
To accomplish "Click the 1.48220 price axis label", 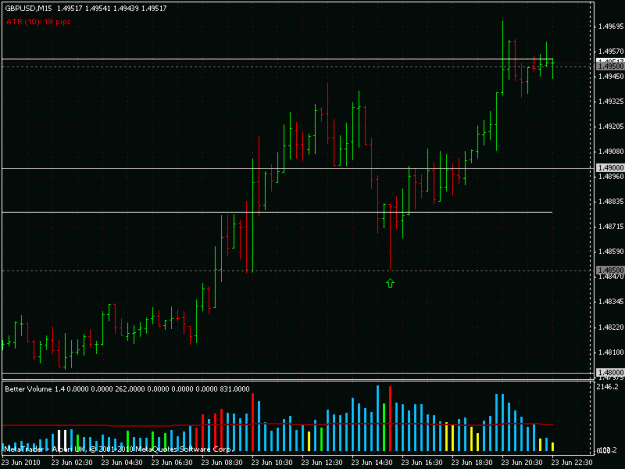I will [611, 327].
